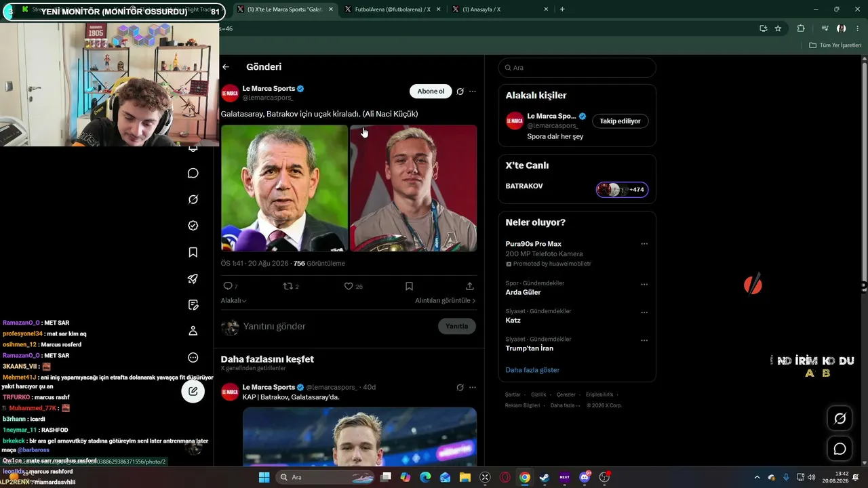Open Le Marca Sports avatar on main post
This screenshot has width=868, height=488.
230,93
